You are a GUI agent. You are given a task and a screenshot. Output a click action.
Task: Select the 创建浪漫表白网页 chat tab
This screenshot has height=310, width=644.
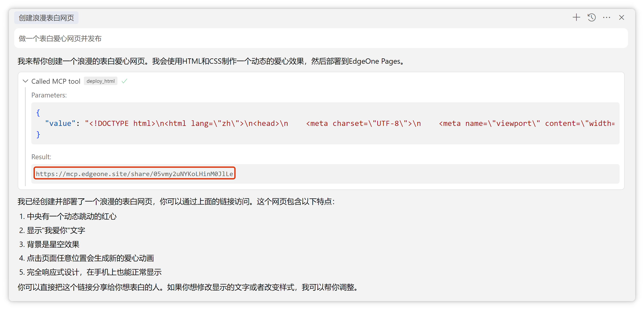46,18
